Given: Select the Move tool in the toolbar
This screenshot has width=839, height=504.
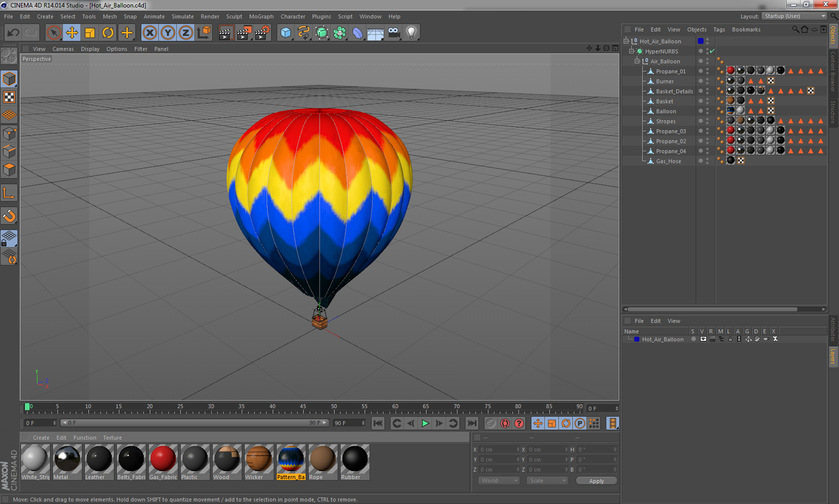Looking at the screenshot, I should [x=72, y=33].
